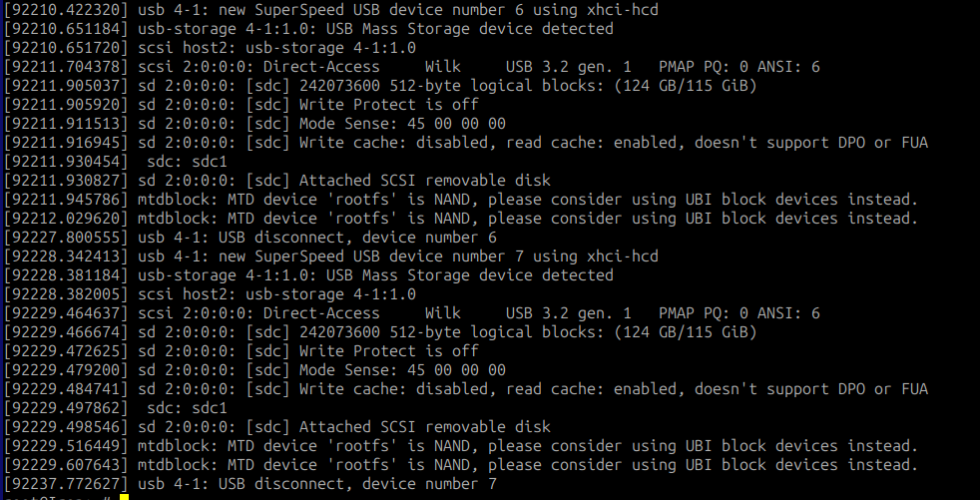Viewport: 980px width, 500px height.
Task: Click 'USB disconnect, device number 7' last line
Action: click(357, 484)
